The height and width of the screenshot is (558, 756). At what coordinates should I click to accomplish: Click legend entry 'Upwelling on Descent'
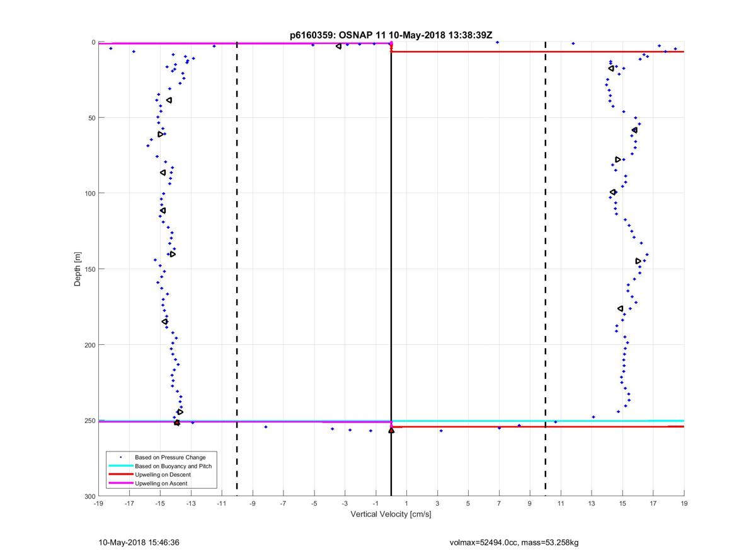pos(163,474)
